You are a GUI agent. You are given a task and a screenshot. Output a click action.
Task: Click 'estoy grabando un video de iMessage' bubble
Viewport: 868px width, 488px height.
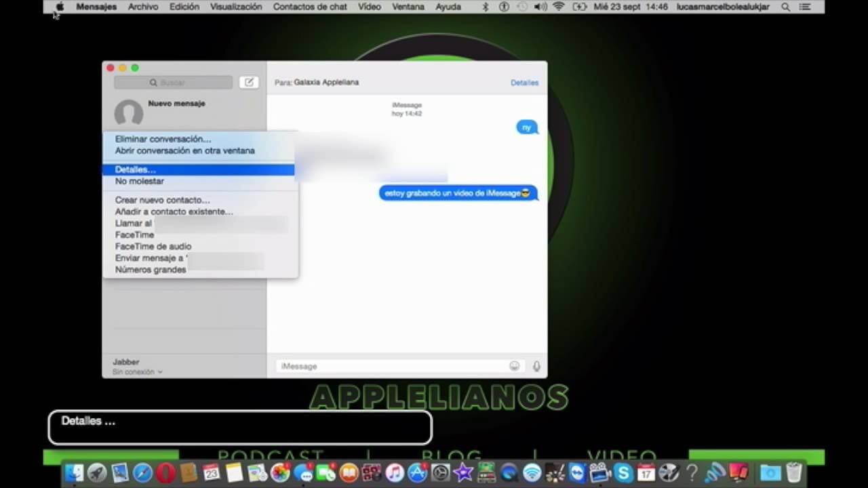pos(458,193)
